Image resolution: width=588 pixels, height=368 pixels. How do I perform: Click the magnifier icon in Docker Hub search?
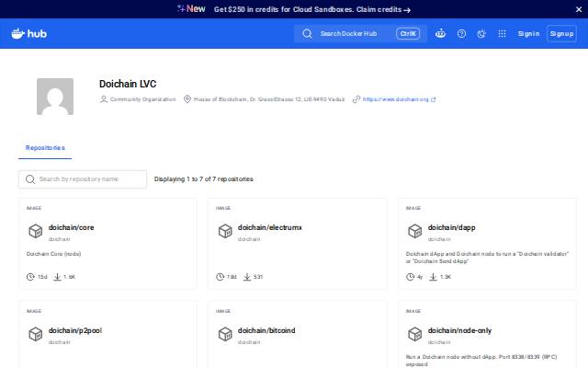pos(307,34)
